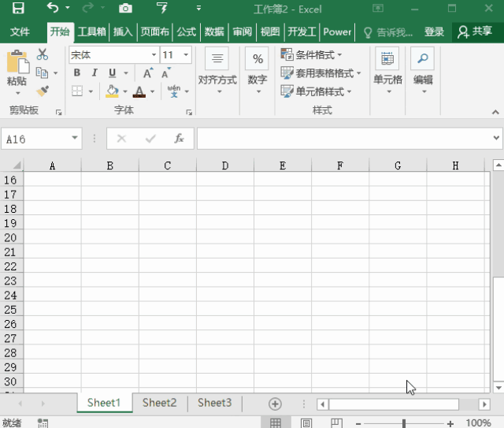Toggle Underline formatting
The width and height of the screenshot is (504, 428).
click(x=110, y=73)
